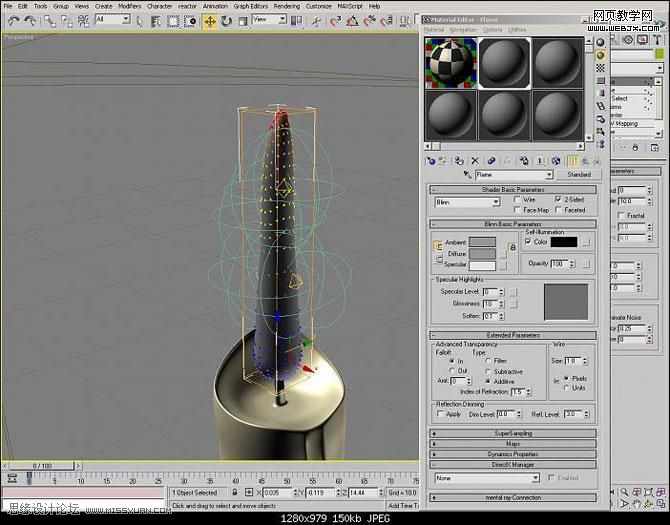Viewport: 670px width, 525px height.
Task: Expand the Maps rollout
Action: click(513, 444)
